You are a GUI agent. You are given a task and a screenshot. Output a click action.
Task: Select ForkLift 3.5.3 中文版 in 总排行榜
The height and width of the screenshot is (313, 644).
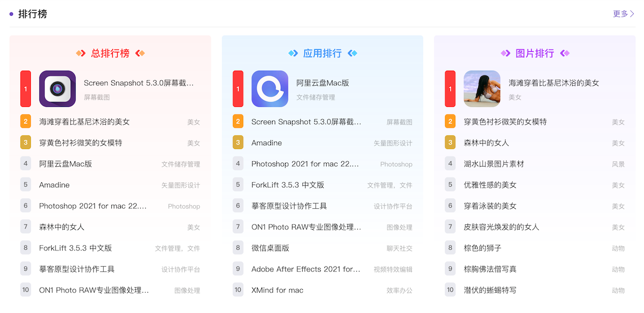76,248
